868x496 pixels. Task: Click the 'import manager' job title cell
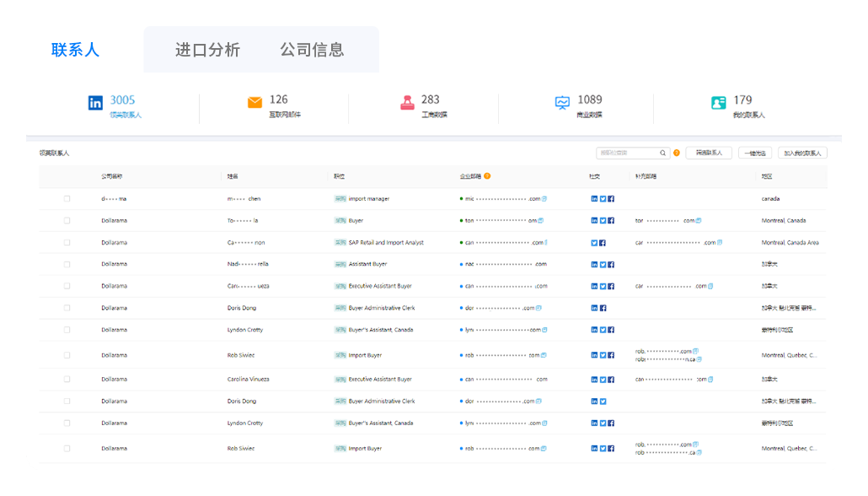pyautogui.click(x=369, y=199)
